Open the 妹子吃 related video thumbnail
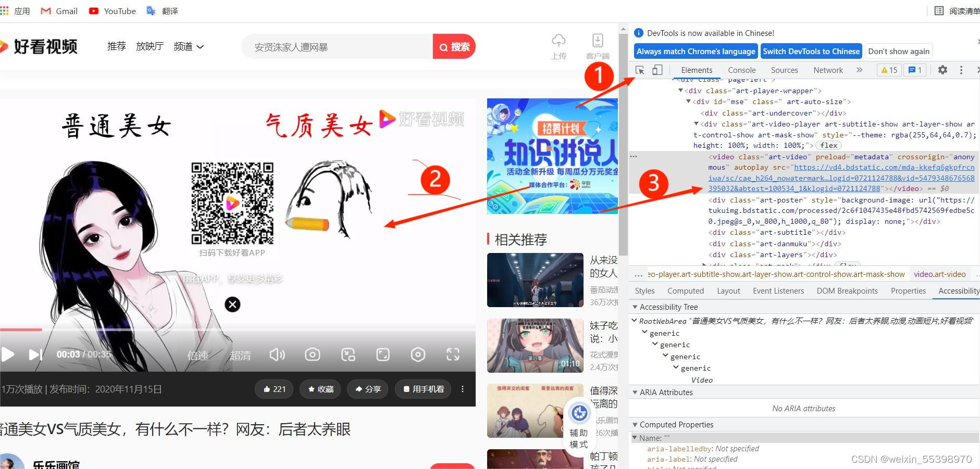The height and width of the screenshot is (469, 980). click(535, 345)
